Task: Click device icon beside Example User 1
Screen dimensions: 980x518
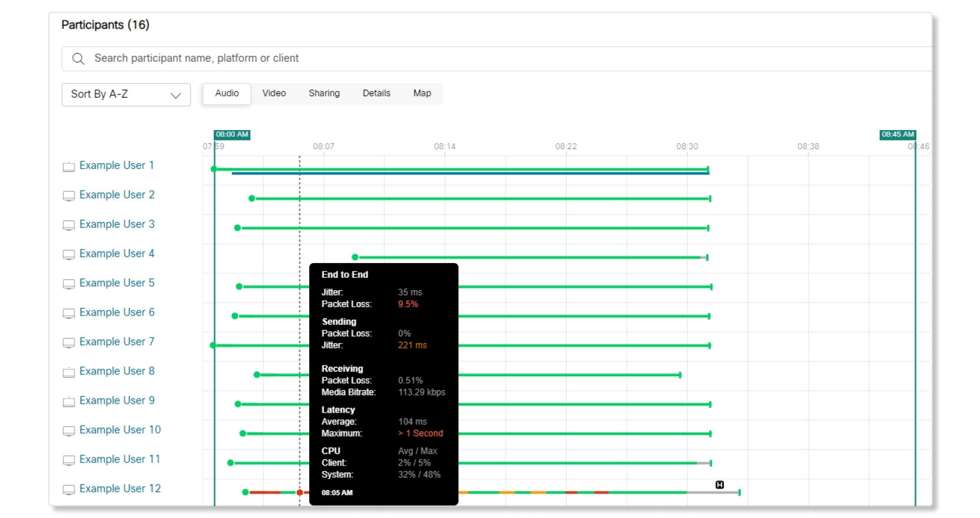Action: [x=69, y=167]
